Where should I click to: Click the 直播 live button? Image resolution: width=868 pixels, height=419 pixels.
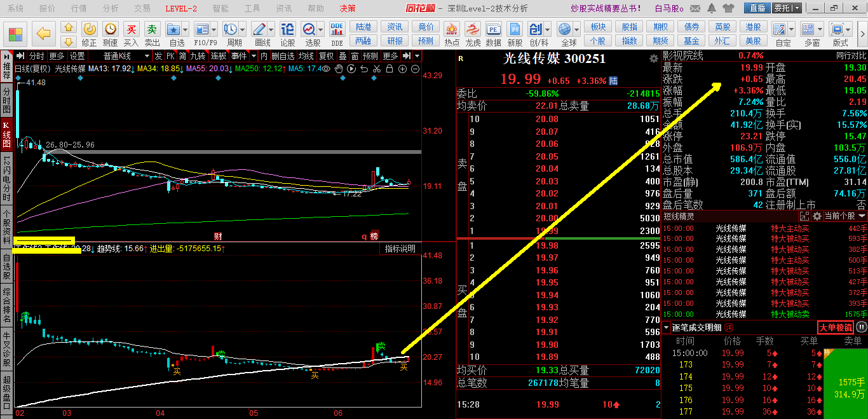pos(757,8)
